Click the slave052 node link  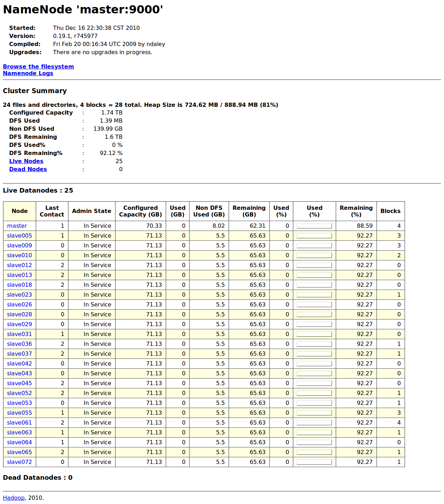click(x=19, y=393)
